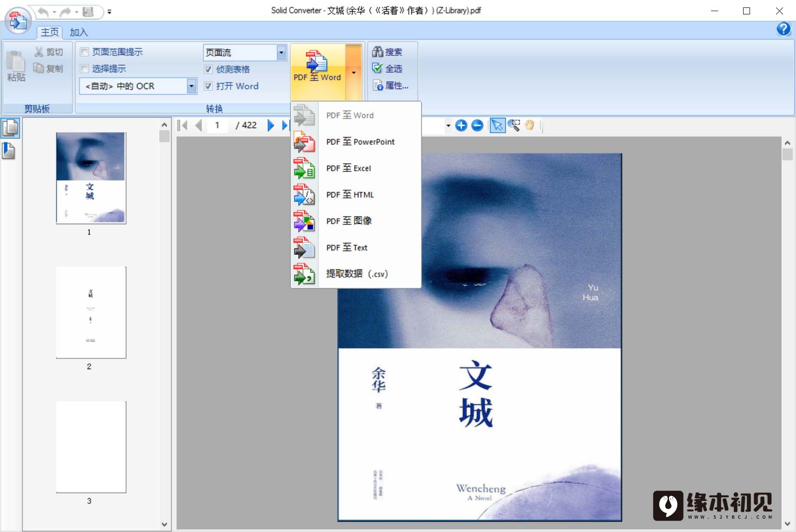Click the 全选 select all button
This screenshot has height=532, width=796.
388,69
